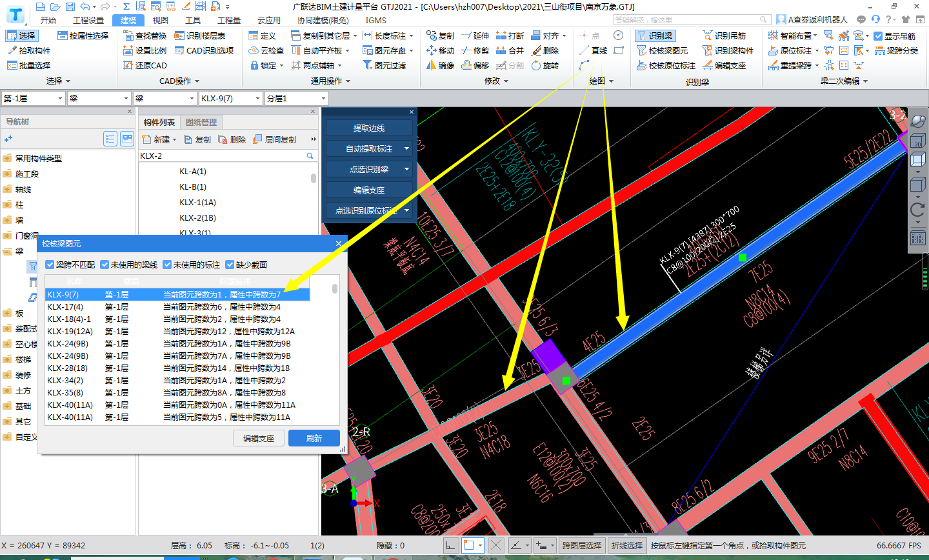
Task: Uncheck the 未使用的梁线 checkbox
Action: (105, 265)
